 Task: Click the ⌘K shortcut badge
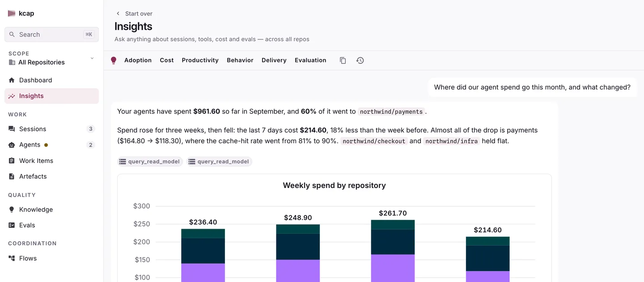click(89, 34)
